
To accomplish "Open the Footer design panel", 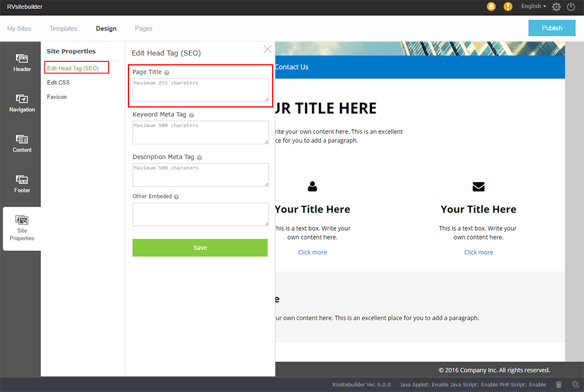I will [22, 184].
